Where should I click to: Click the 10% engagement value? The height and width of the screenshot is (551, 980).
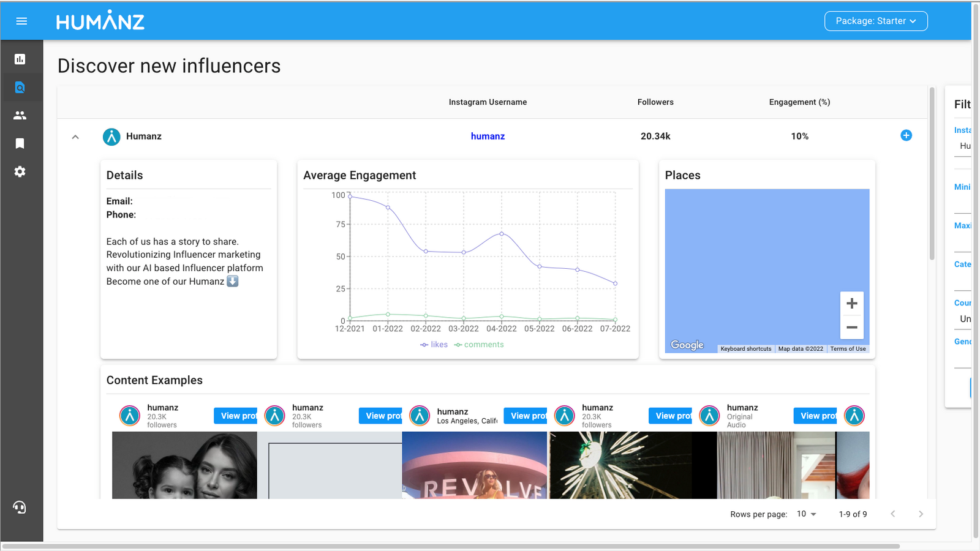tap(799, 136)
